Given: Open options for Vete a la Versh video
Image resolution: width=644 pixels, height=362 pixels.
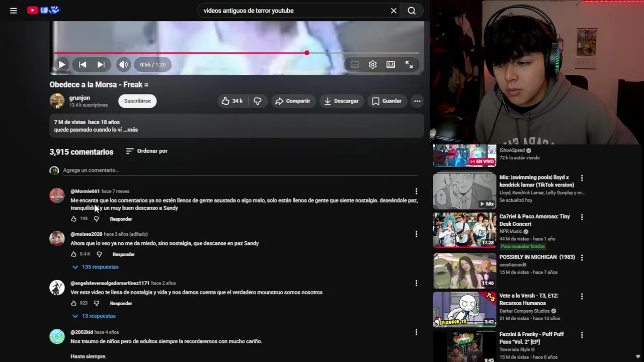Looking at the screenshot, I should click(x=582, y=297).
